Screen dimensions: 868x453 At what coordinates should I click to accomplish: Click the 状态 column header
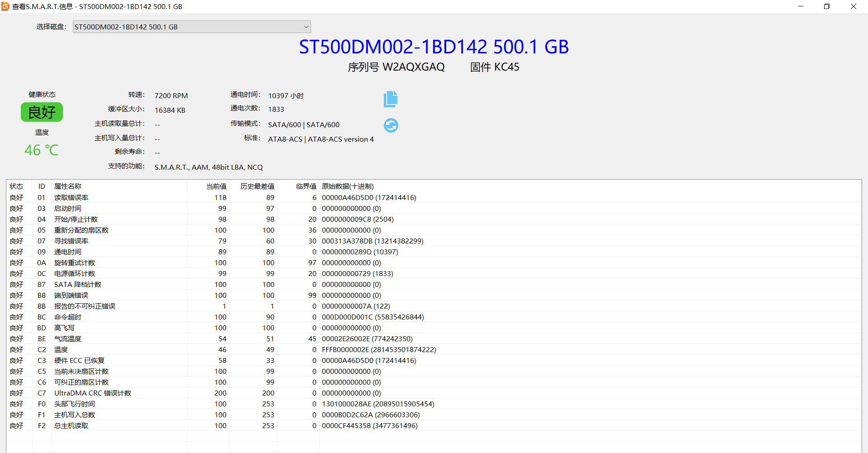point(16,186)
